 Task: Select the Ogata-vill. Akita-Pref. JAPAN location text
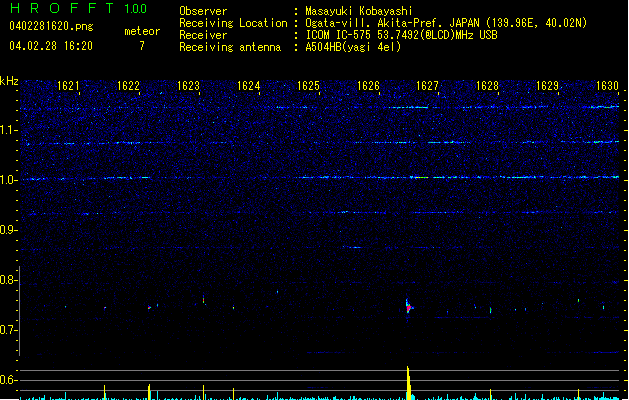tap(446, 23)
